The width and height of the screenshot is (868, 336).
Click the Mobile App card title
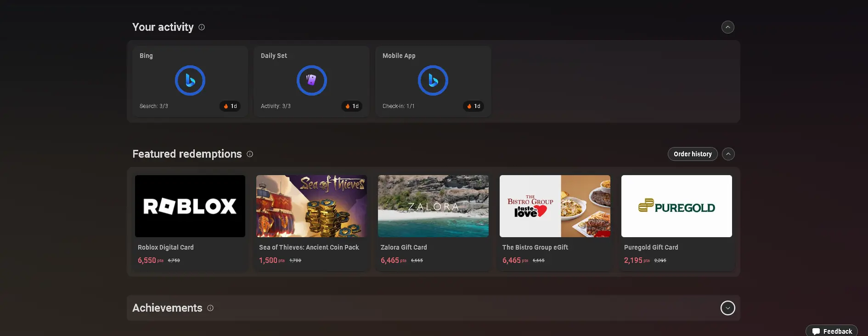[399, 56]
